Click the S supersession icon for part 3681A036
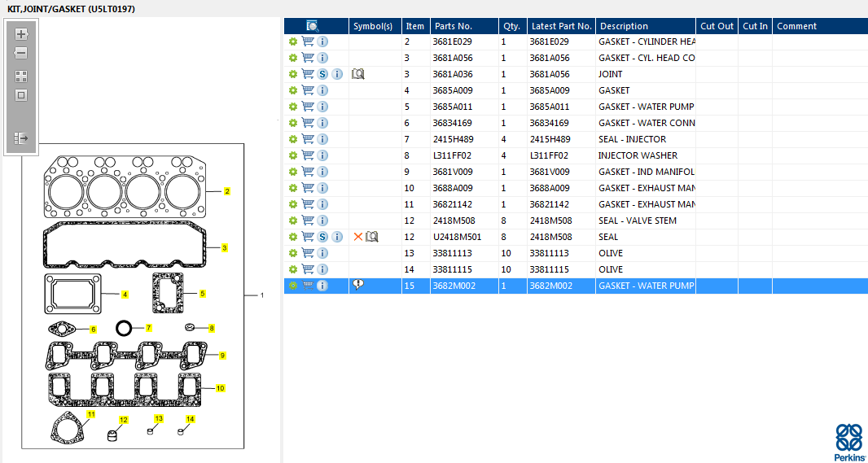 click(x=323, y=74)
